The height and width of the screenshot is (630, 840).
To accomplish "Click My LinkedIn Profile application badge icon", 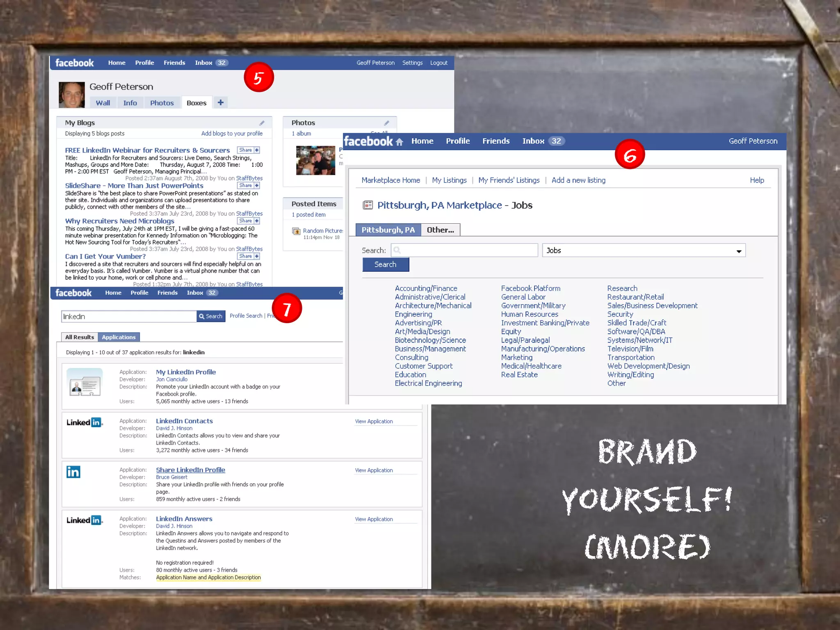I will coord(84,382).
